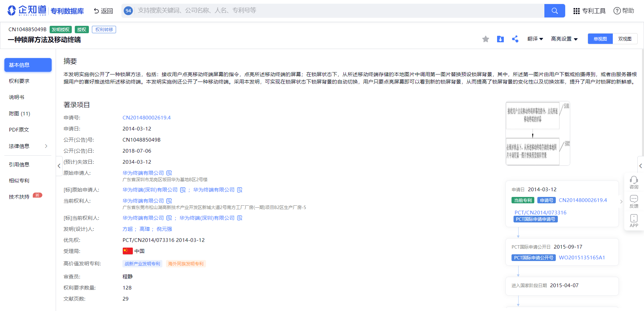Switch to 单视图 single view
Image resolution: width=644 pixels, height=311 pixels.
click(600, 39)
